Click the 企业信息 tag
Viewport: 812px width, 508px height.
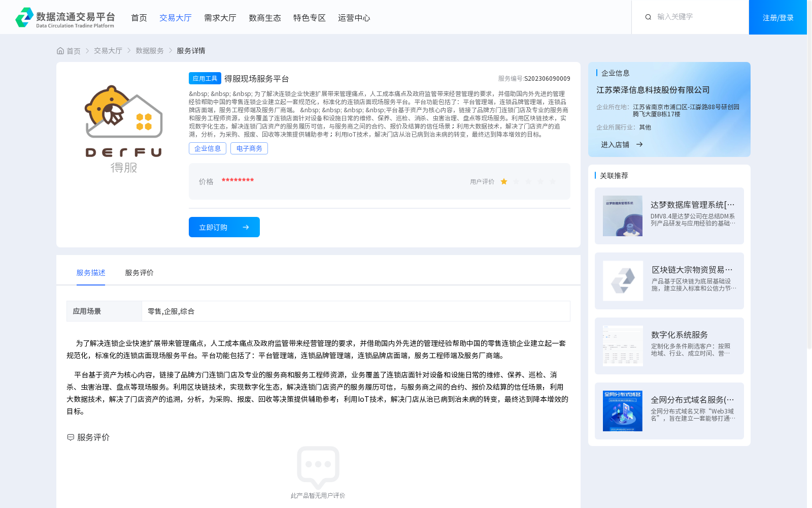[x=208, y=148]
